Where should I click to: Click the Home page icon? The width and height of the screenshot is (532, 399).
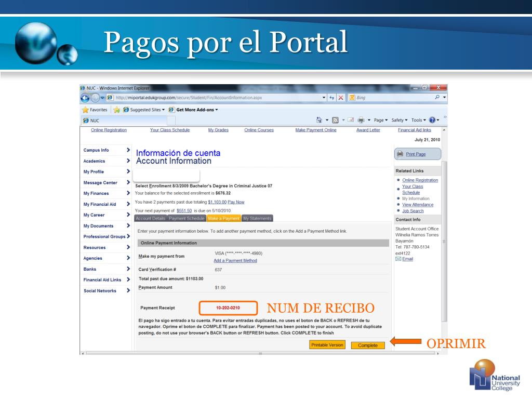(319, 120)
